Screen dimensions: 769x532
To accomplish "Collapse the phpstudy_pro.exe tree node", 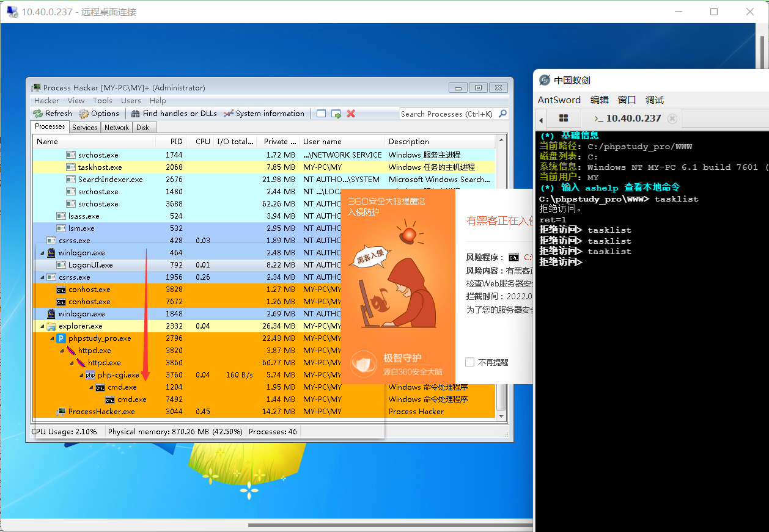I will [x=52, y=338].
